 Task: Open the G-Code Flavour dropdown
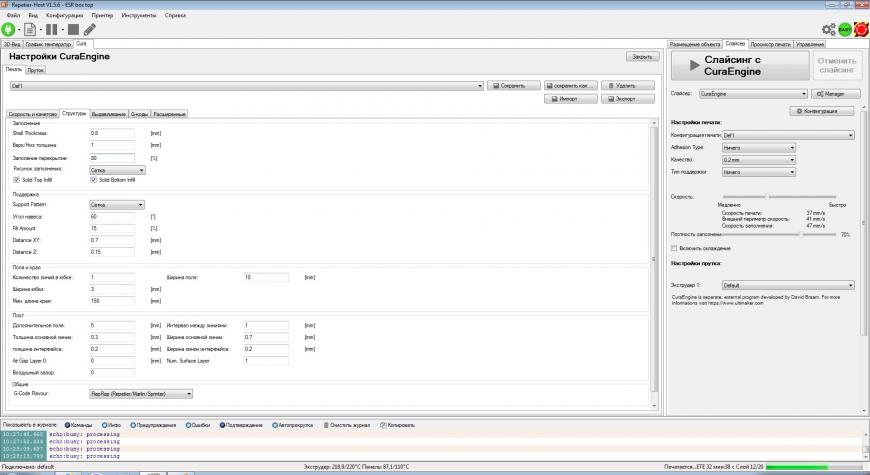pyautogui.click(x=141, y=394)
